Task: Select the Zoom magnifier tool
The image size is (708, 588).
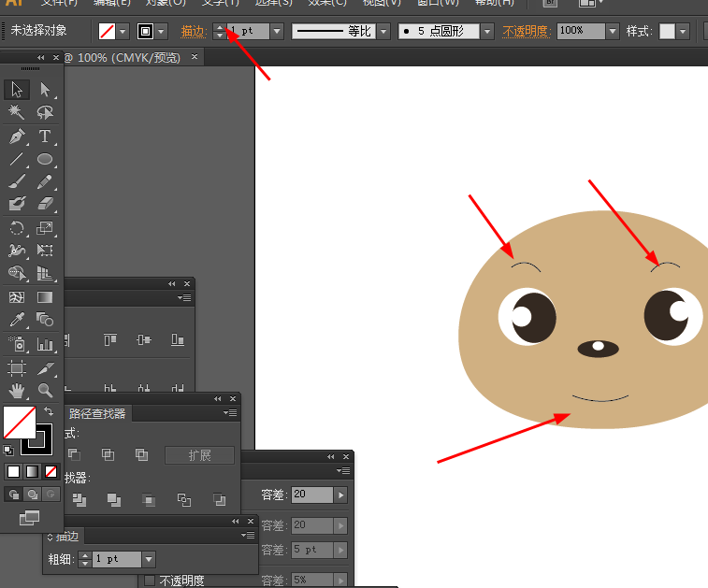Action: point(45,390)
